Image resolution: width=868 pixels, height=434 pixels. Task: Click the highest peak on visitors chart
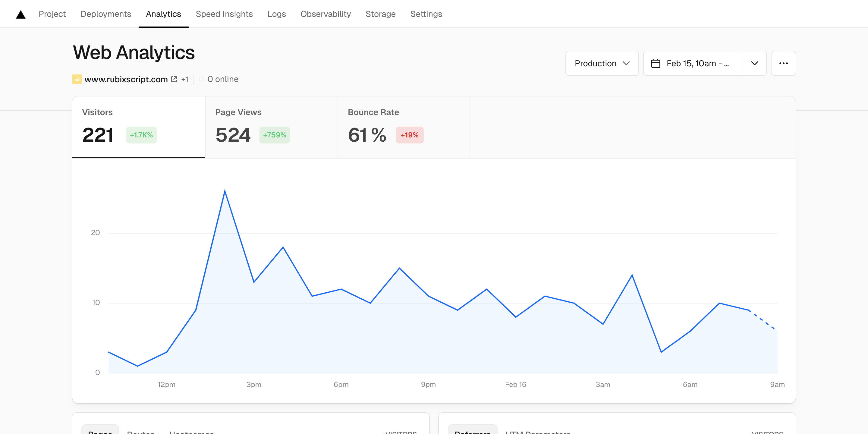(x=225, y=191)
